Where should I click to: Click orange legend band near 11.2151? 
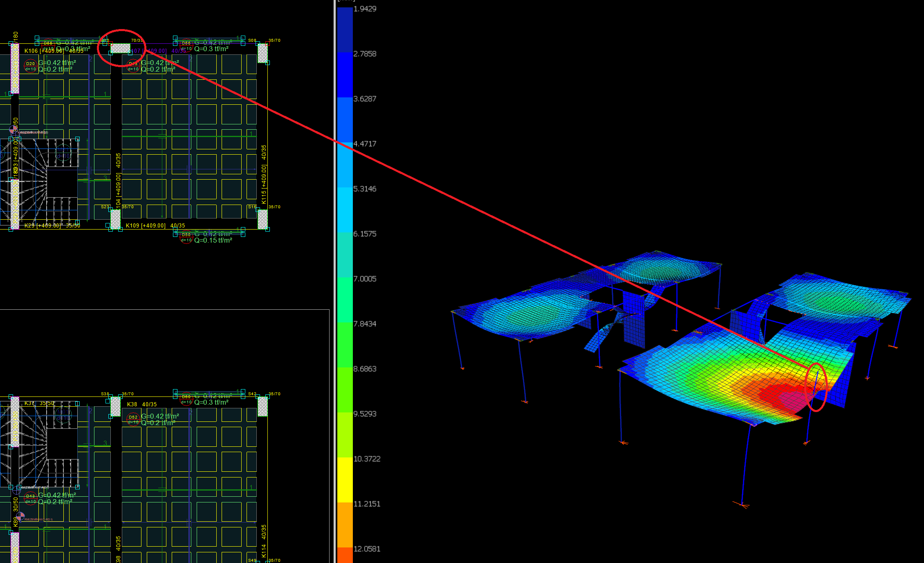[345, 525]
